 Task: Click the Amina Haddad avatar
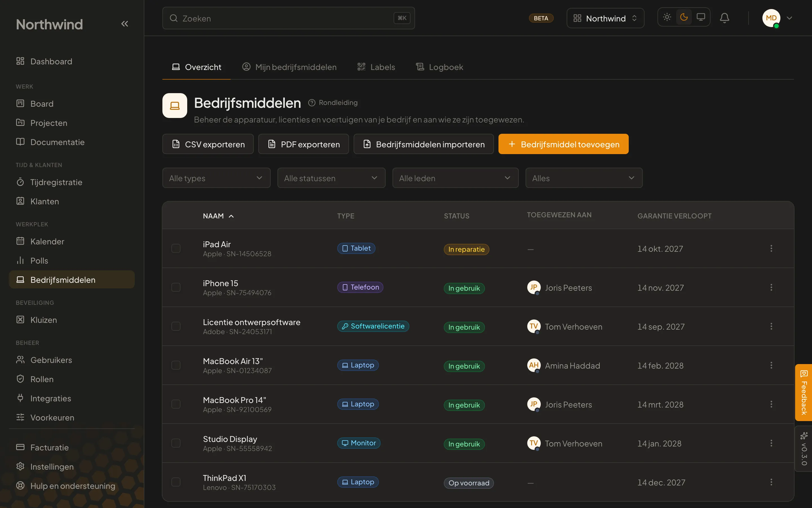point(533,365)
